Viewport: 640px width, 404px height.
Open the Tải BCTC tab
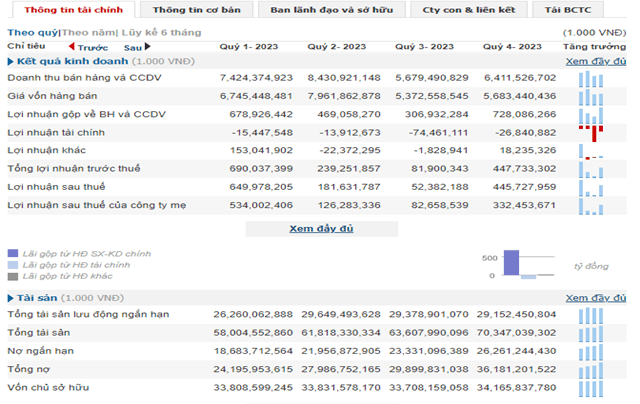[x=568, y=10]
